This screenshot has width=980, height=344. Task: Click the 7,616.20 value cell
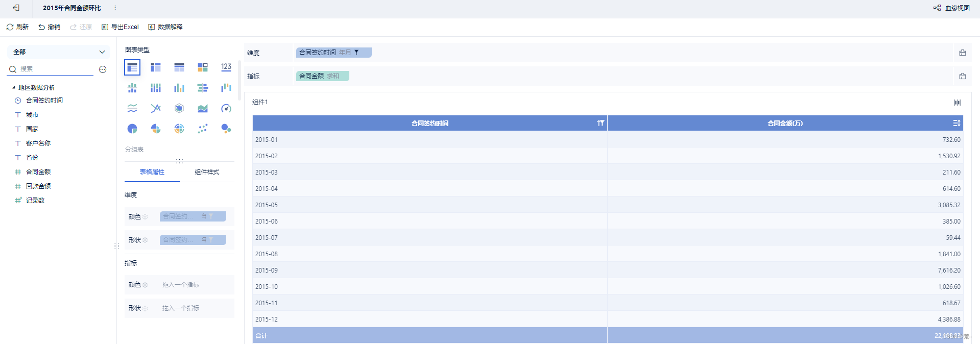click(785, 270)
